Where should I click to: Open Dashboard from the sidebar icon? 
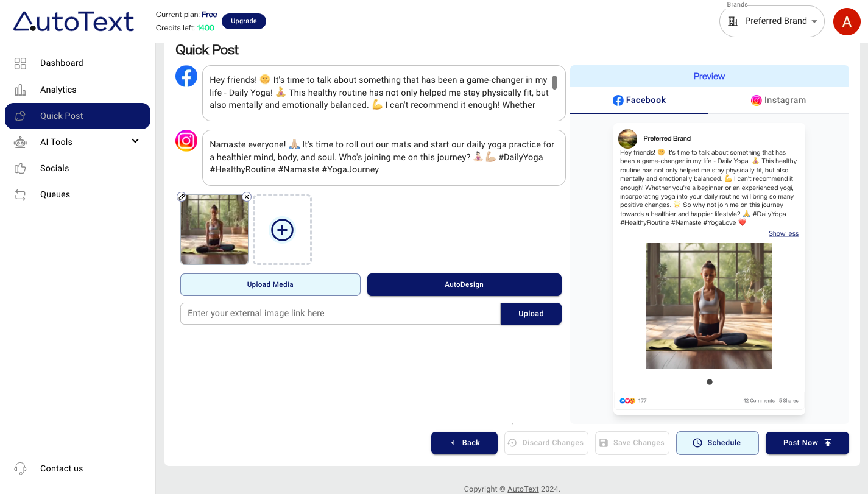(x=20, y=63)
